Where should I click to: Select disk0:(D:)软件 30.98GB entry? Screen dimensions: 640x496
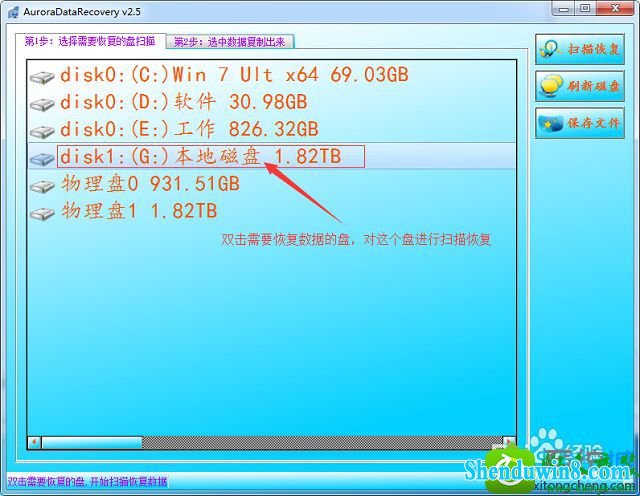(183, 102)
